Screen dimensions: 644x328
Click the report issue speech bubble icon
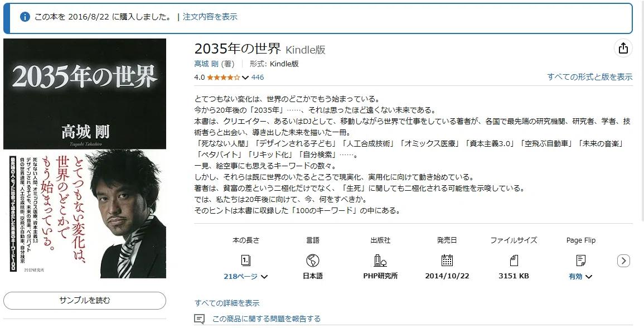(199, 319)
